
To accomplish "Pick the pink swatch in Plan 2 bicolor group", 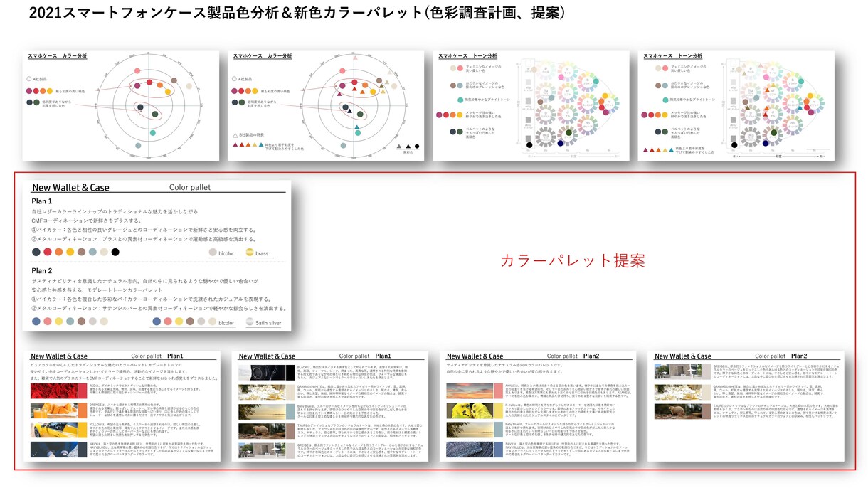I will pyautogui.click(x=167, y=322).
